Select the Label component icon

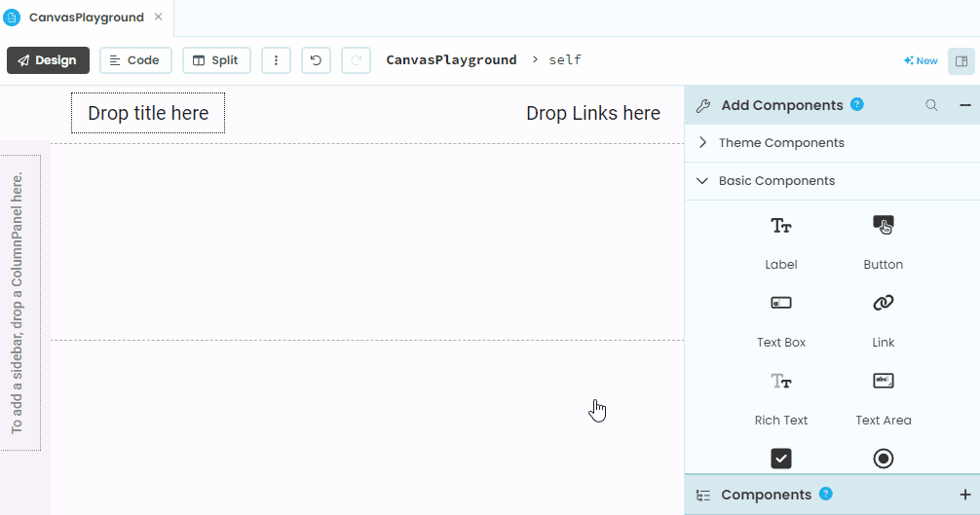(x=781, y=225)
